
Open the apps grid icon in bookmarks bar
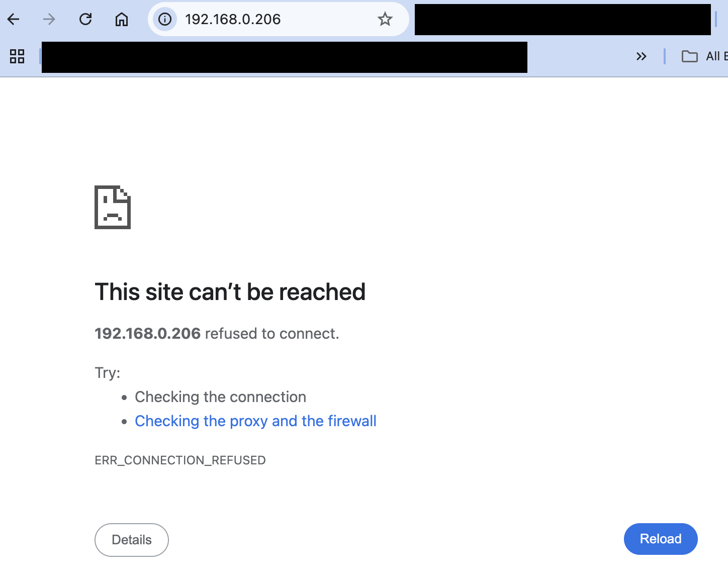(17, 56)
